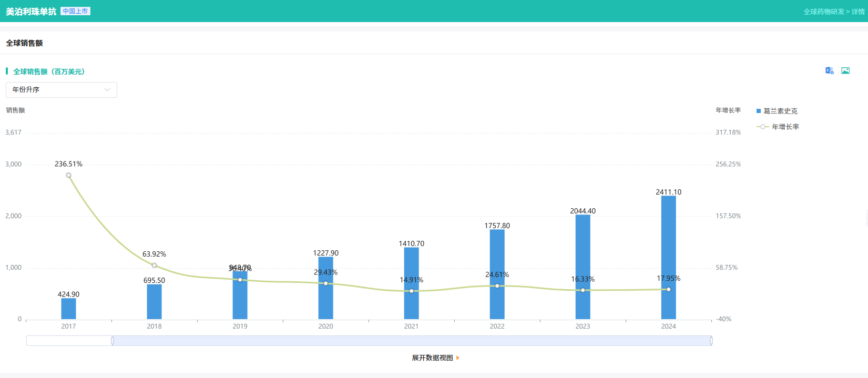The image size is (868, 378).
Task: Click the blue square legend marker for 葛兰素史克
Action: point(759,111)
